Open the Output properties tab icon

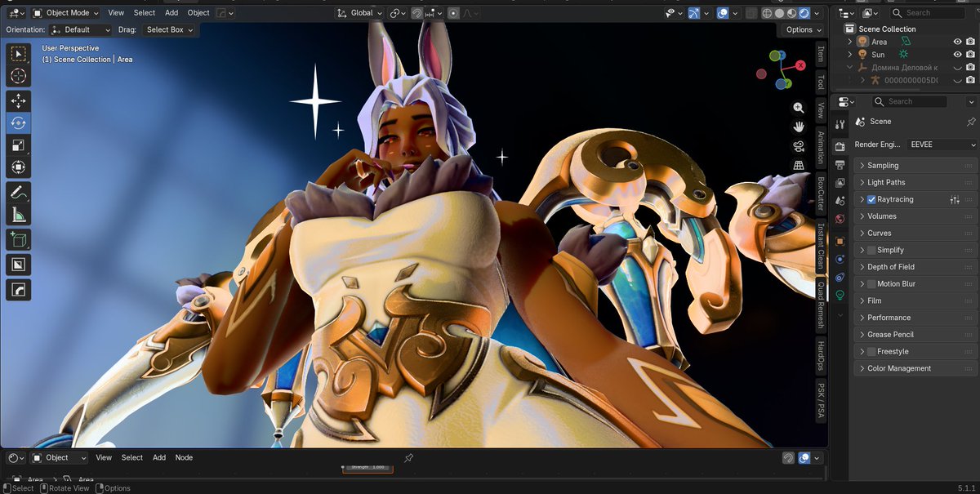[x=840, y=165]
